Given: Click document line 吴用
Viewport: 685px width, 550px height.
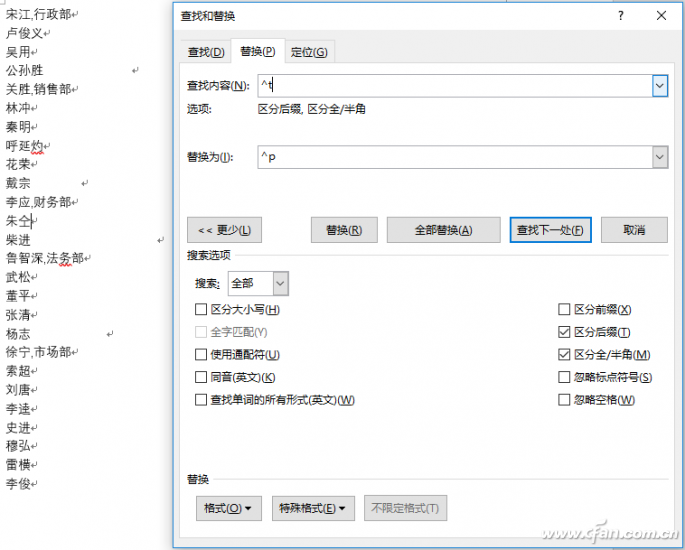Looking at the screenshot, I should pos(18,52).
